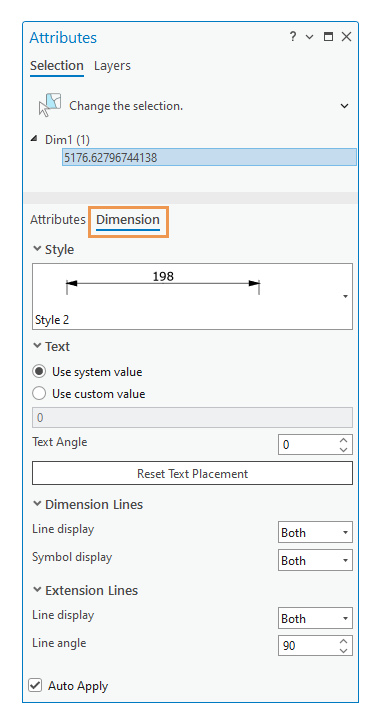Switch to the Attributes sub-tab

coord(58,219)
